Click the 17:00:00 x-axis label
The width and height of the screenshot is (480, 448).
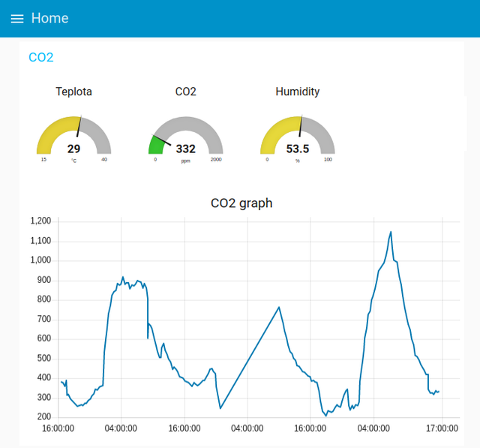click(442, 428)
